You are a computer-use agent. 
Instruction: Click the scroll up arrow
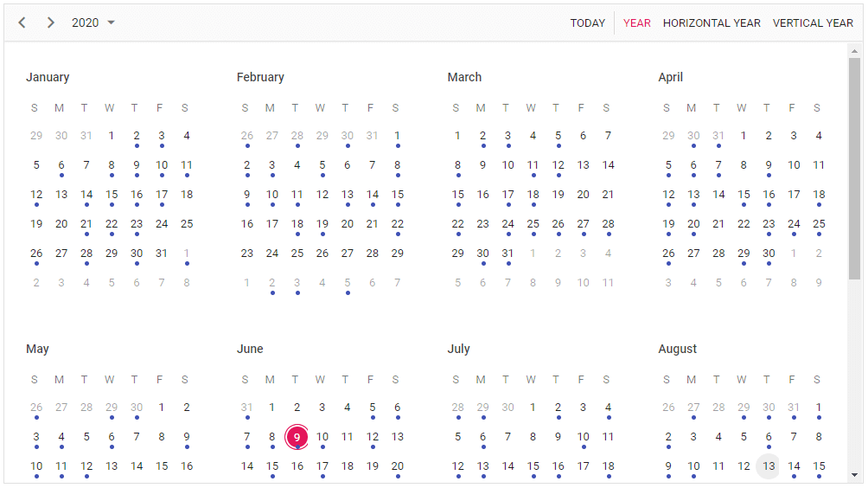854,51
